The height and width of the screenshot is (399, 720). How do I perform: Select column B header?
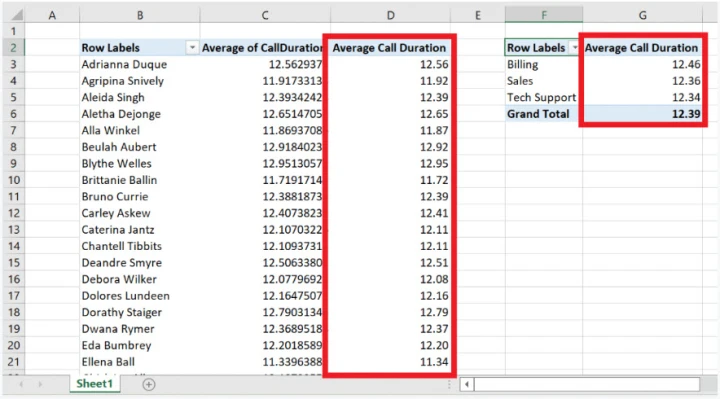140,15
